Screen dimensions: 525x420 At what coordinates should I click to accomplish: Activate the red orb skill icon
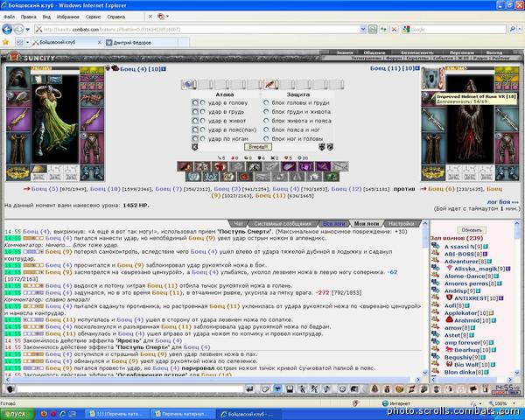(x=220, y=166)
